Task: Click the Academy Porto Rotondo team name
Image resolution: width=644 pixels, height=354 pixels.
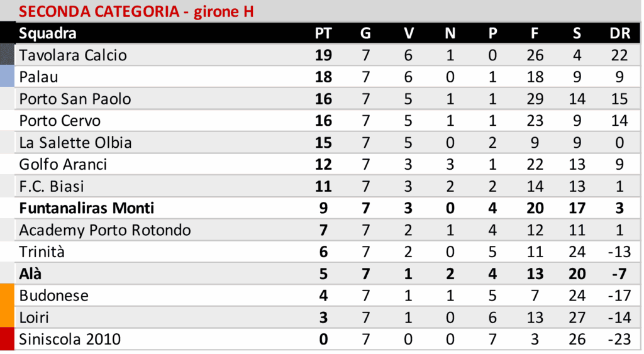Action: 105,230
